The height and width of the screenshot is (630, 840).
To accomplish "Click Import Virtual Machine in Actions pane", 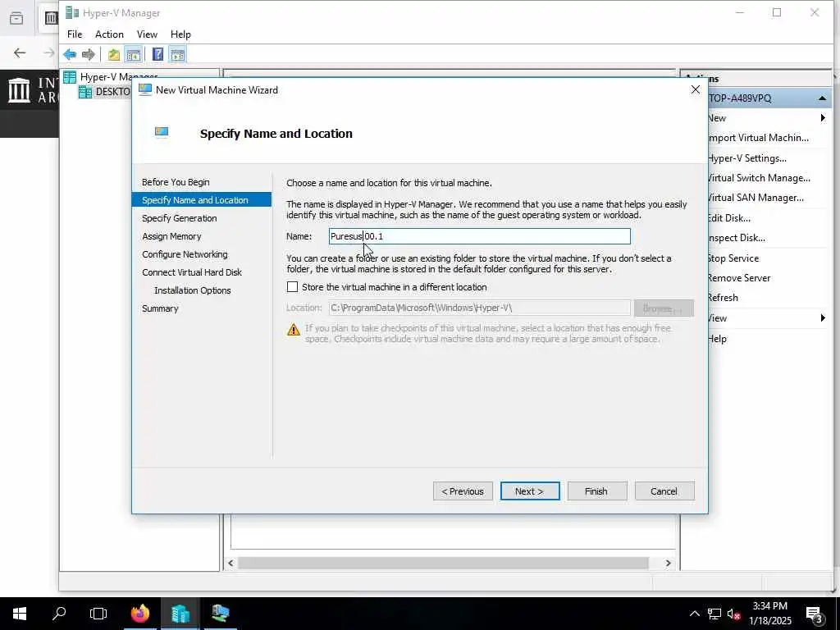I will (759, 138).
